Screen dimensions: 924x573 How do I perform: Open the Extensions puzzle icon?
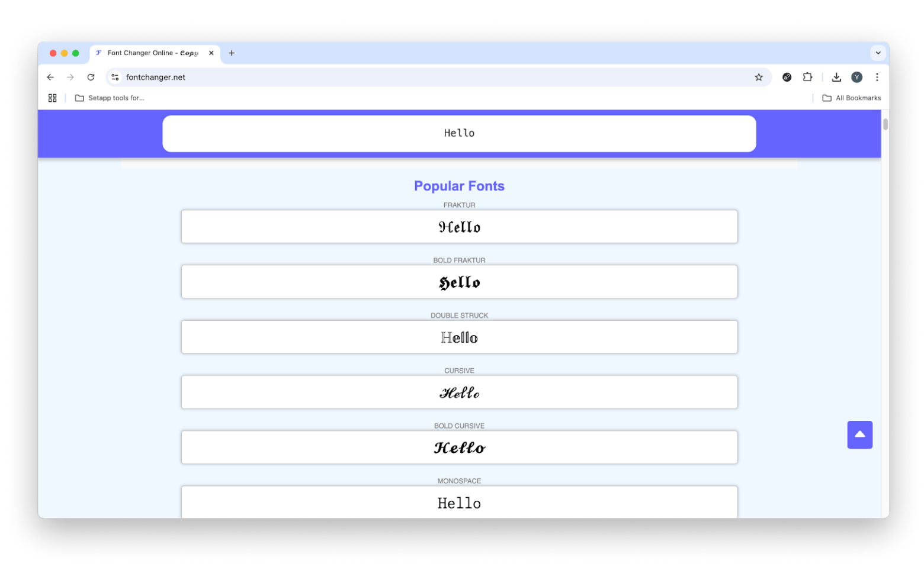[x=807, y=77]
